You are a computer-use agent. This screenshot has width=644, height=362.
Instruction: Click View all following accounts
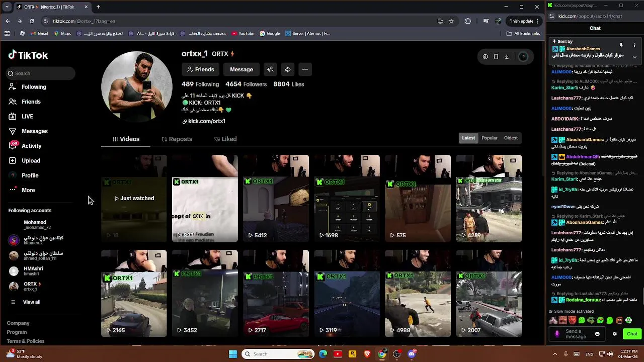click(25, 302)
